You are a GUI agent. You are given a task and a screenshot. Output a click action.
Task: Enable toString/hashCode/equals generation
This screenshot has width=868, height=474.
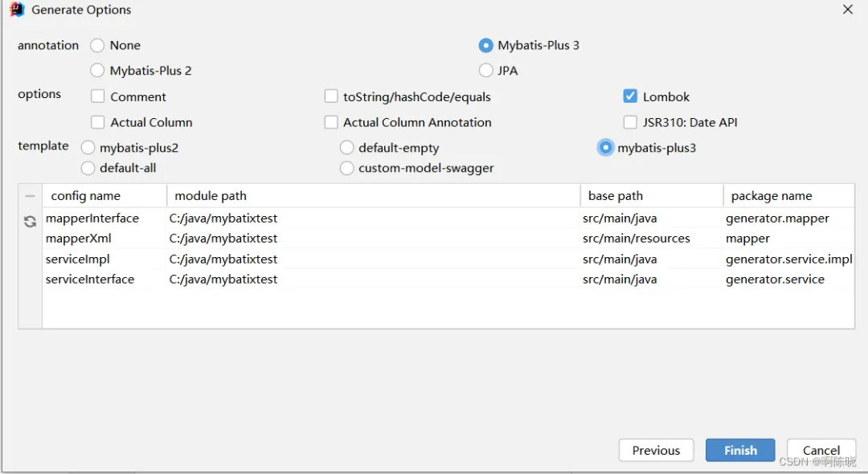pyautogui.click(x=331, y=96)
